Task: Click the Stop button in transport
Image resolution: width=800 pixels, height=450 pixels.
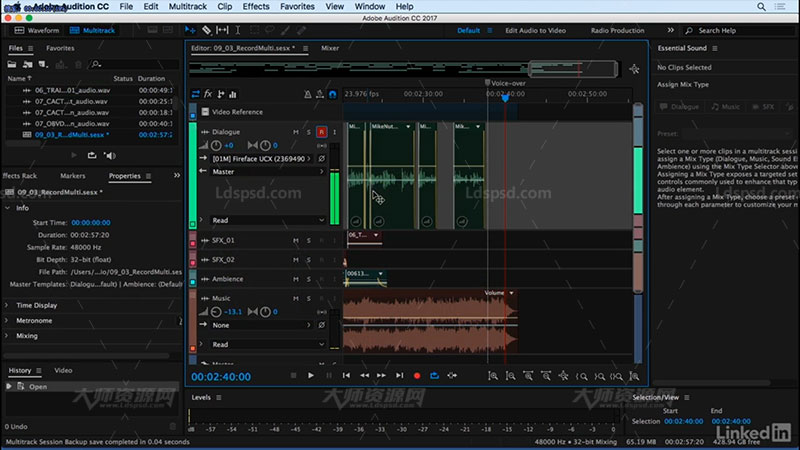Action: point(293,376)
